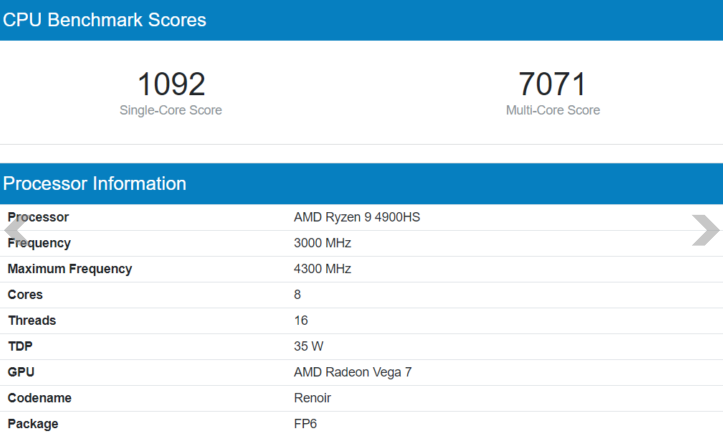Click the Threads row label

pyautogui.click(x=32, y=321)
